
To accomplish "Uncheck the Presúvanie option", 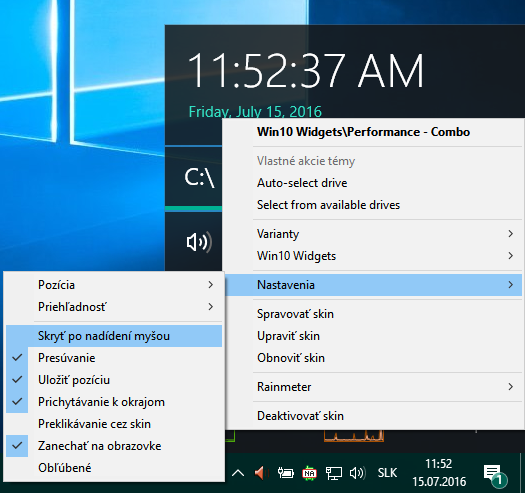I will click(114, 358).
